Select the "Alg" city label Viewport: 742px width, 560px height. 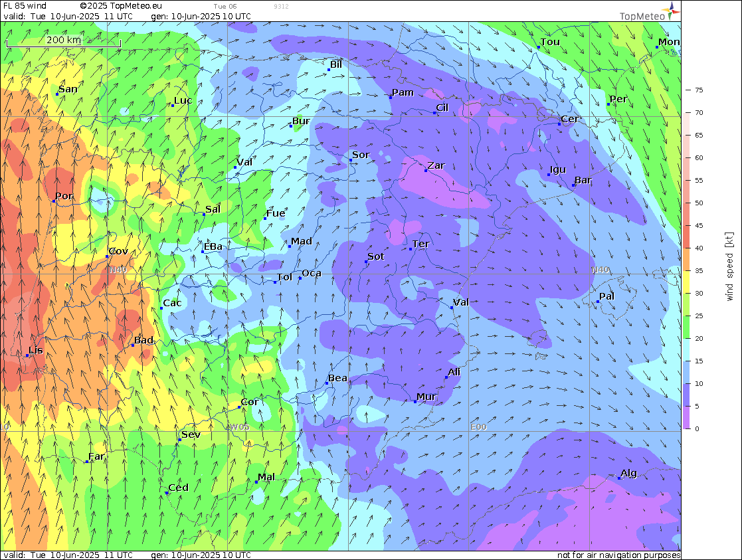[629, 474]
